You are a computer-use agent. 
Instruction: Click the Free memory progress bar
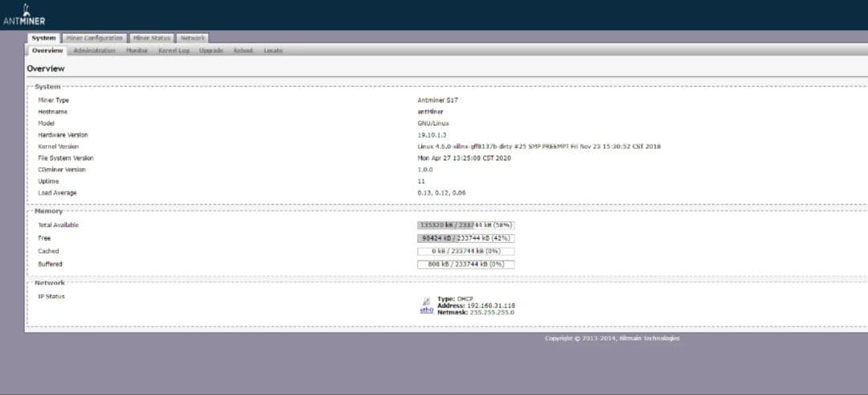[465, 238]
